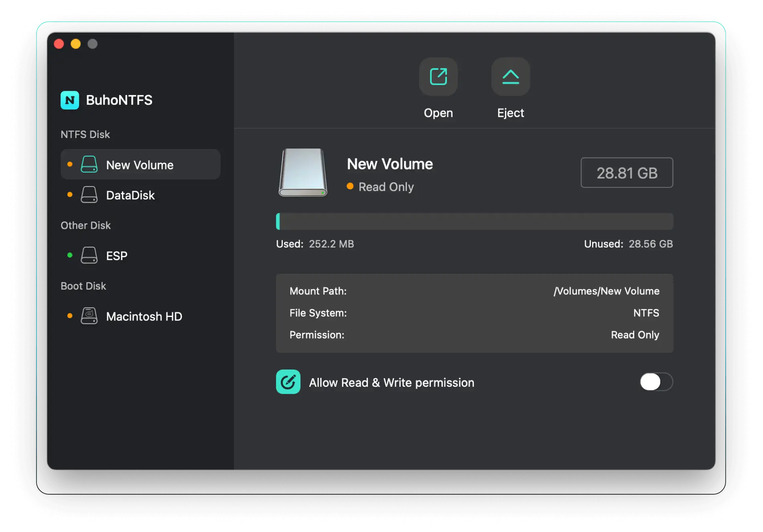Click the Open toolbar icon
The height and width of the screenshot is (532, 763).
pyautogui.click(x=438, y=77)
